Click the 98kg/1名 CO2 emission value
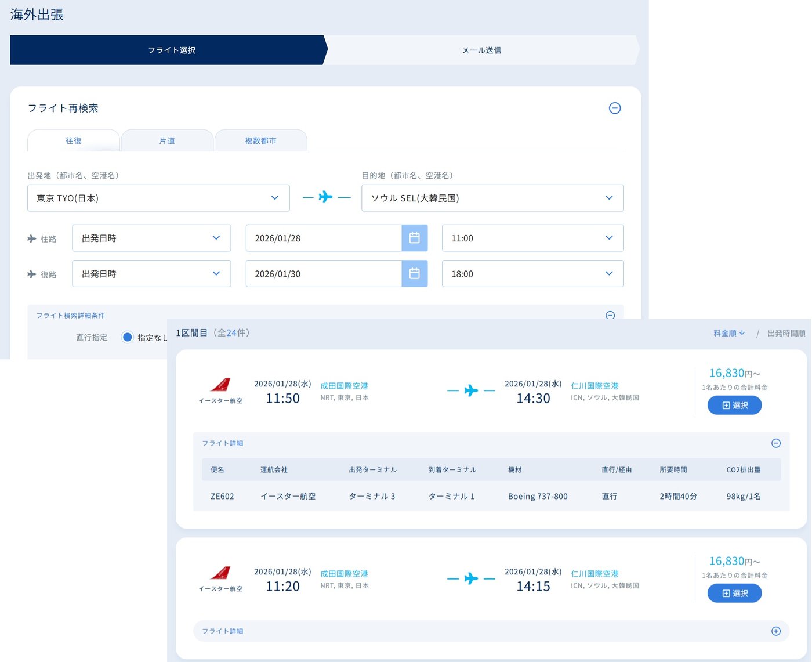The height and width of the screenshot is (662, 812). [x=744, y=496]
